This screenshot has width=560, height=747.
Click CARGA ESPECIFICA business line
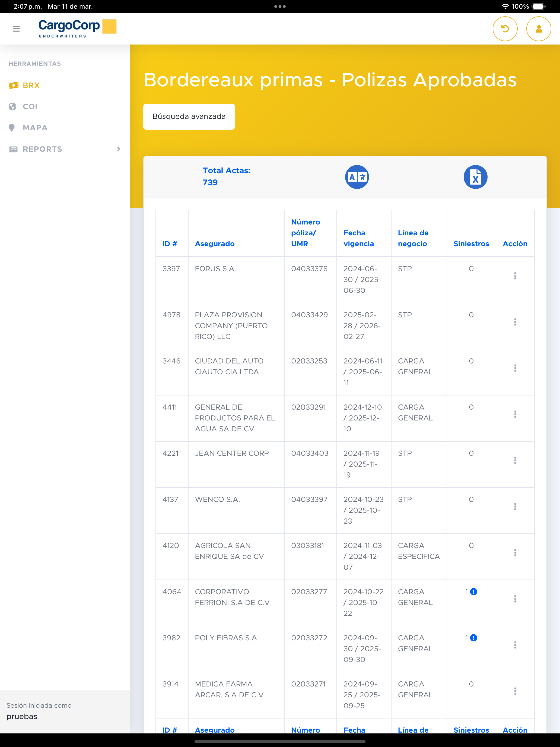tap(419, 551)
